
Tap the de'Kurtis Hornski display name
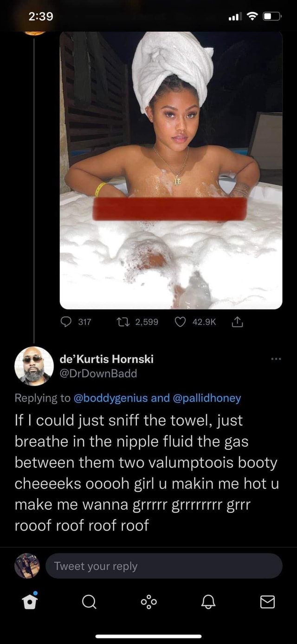[107, 359]
